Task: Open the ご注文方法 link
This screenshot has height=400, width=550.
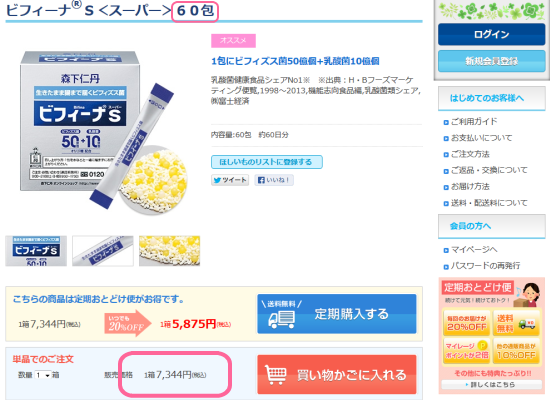Action: point(470,154)
